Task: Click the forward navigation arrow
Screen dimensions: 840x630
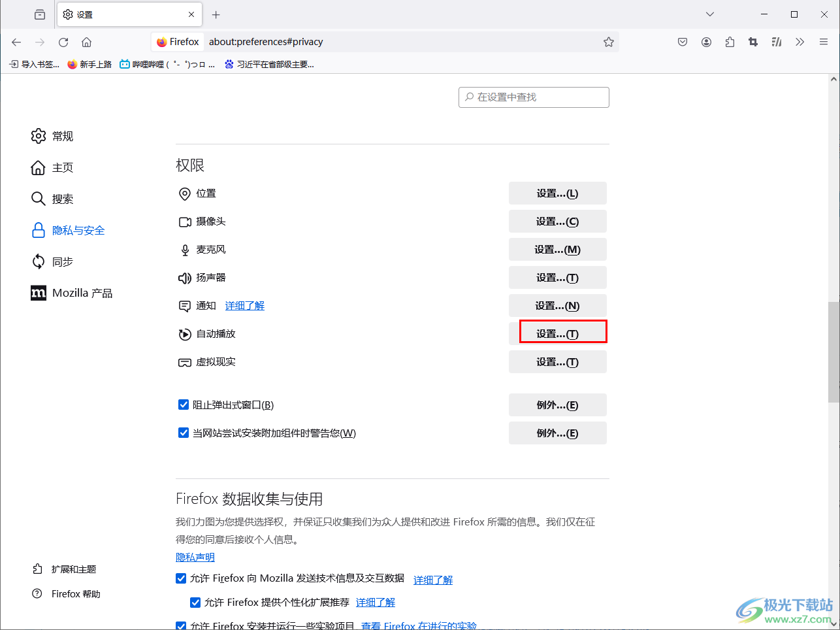Action: pyautogui.click(x=40, y=42)
